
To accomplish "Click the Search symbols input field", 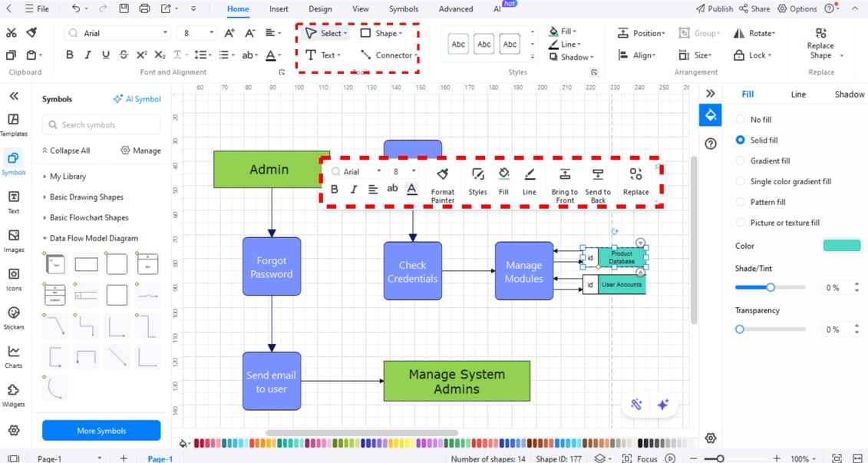I will pyautogui.click(x=101, y=124).
